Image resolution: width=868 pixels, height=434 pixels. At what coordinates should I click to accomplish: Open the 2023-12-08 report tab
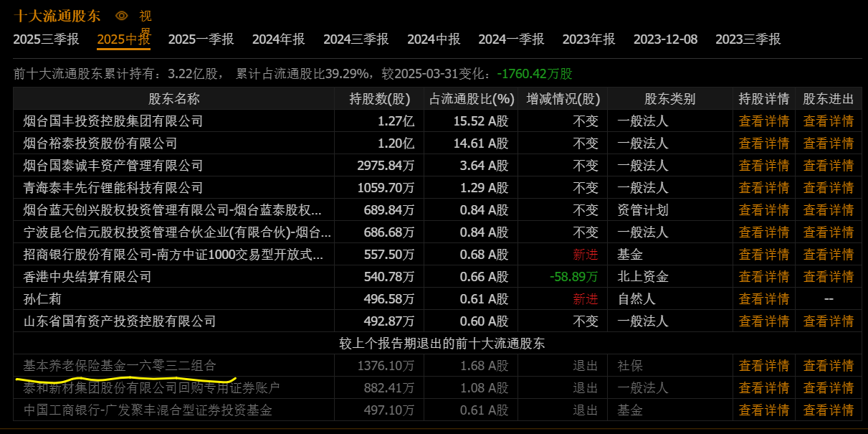click(665, 39)
